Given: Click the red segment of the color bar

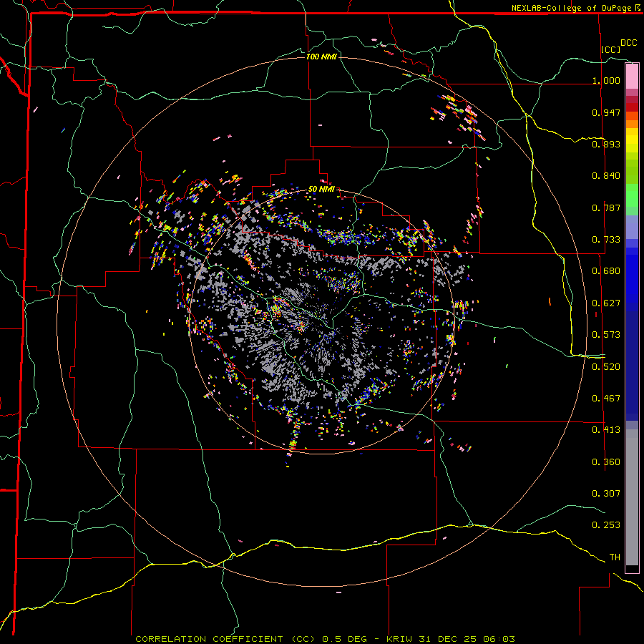Looking at the screenshot, I should click(x=632, y=107).
